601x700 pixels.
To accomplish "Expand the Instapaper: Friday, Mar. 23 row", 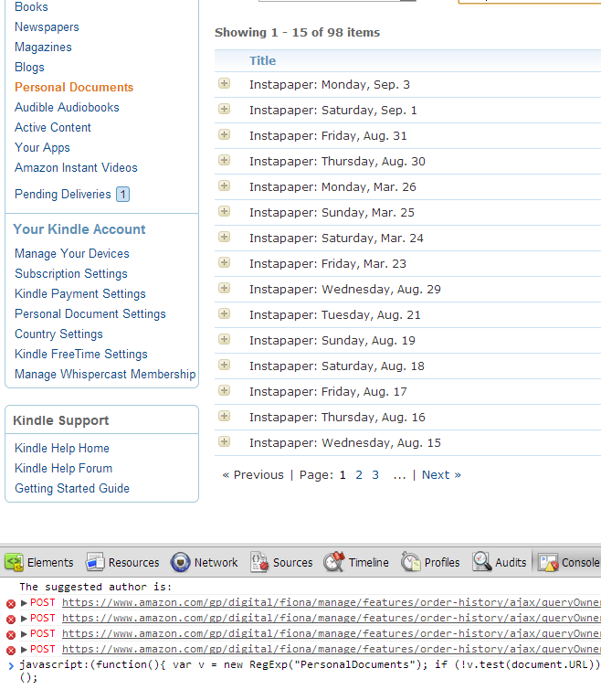I will pyautogui.click(x=225, y=262).
